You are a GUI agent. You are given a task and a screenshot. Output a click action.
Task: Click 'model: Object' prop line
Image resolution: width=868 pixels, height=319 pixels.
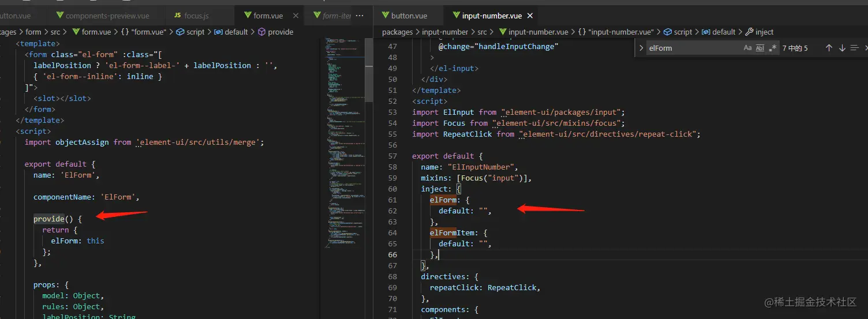(73, 295)
